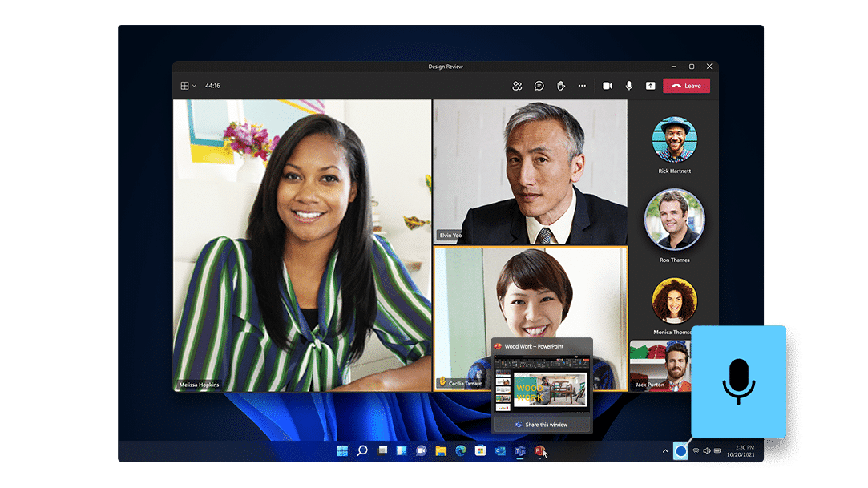
Task: Click Share this window
Action: [x=543, y=425]
